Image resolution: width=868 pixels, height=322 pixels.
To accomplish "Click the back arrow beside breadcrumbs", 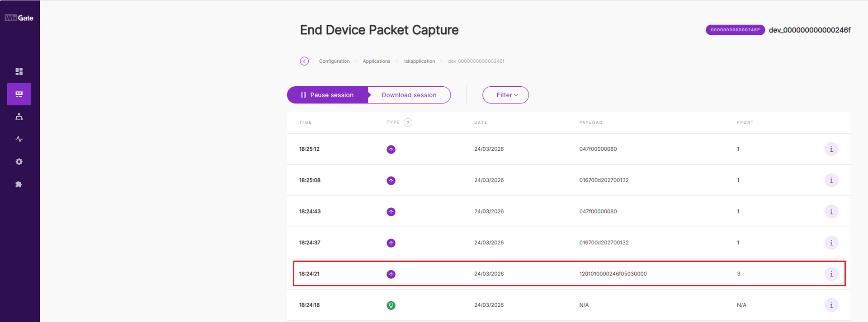I will coord(304,61).
